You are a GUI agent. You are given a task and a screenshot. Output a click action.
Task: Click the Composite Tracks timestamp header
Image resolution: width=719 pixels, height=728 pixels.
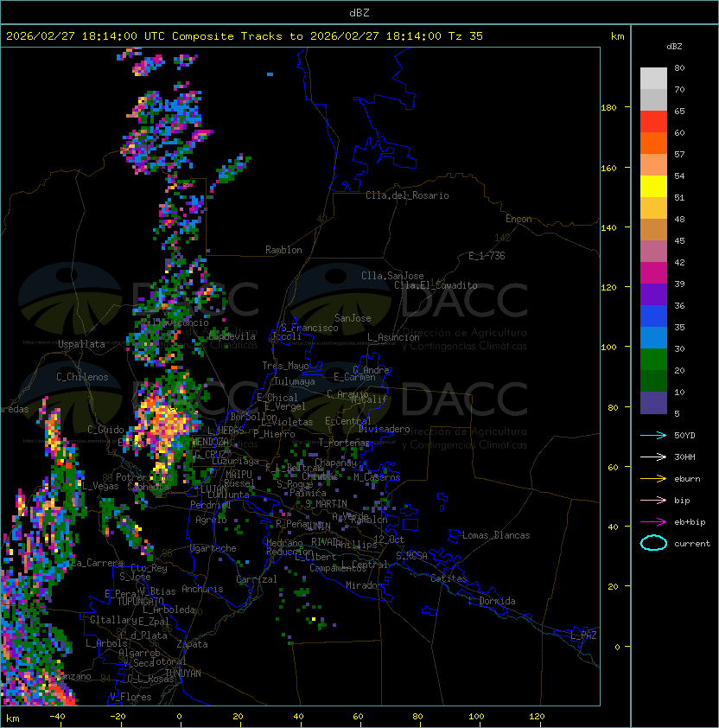245,36
